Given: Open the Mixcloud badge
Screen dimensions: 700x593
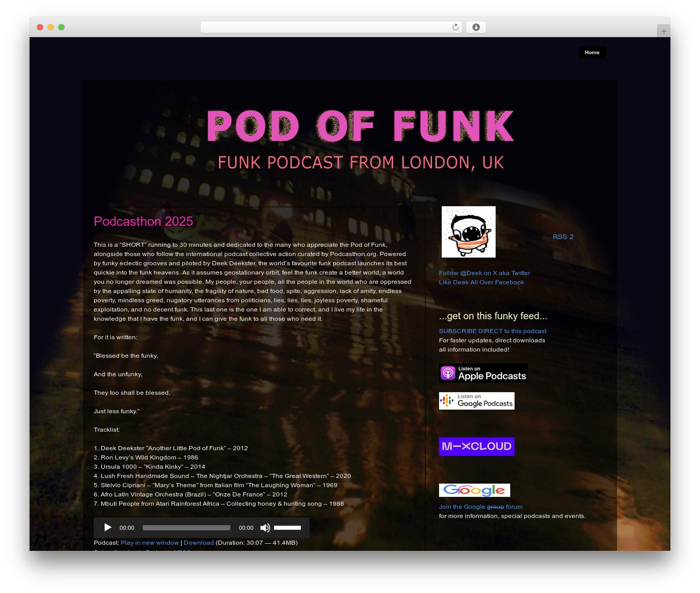Looking at the screenshot, I should pyautogui.click(x=477, y=446).
